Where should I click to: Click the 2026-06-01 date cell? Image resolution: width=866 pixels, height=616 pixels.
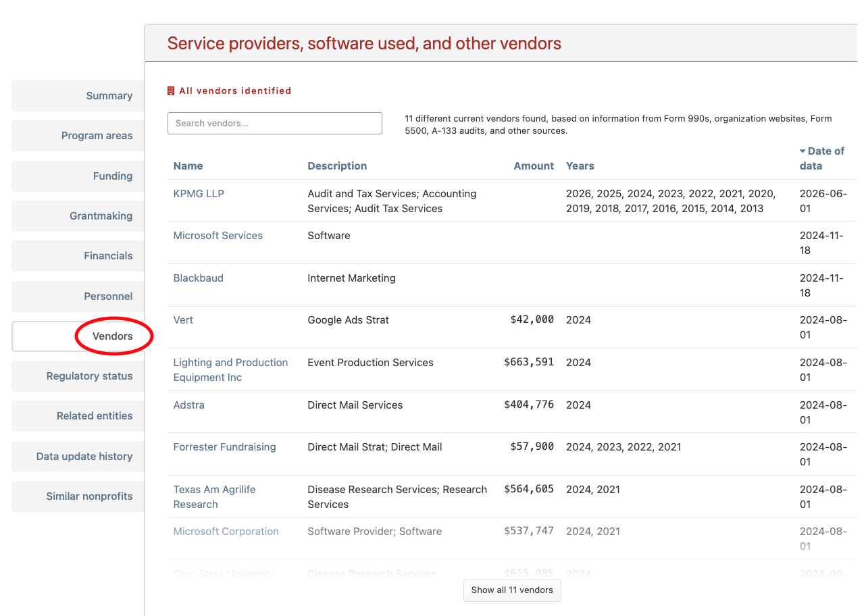(823, 201)
